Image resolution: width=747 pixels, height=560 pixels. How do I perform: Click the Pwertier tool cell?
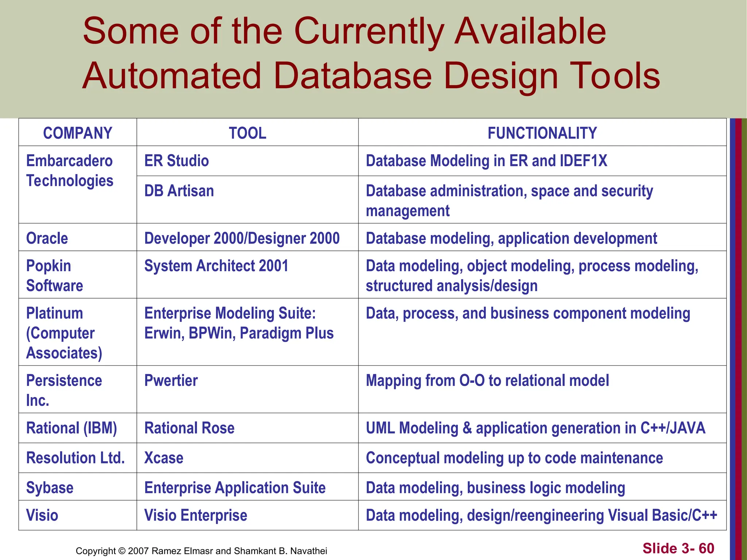pyautogui.click(x=248, y=389)
